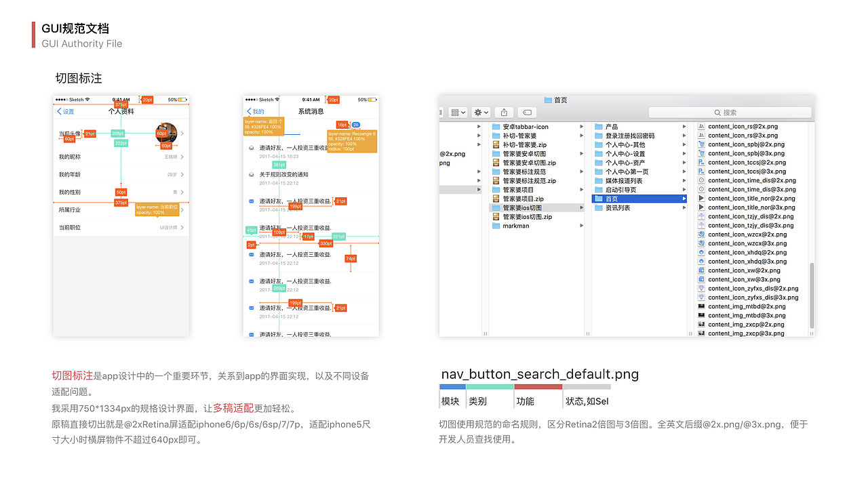Click the 管家婆ios切图.zip archive icon
The image size is (868, 488).
[x=496, y=217]
